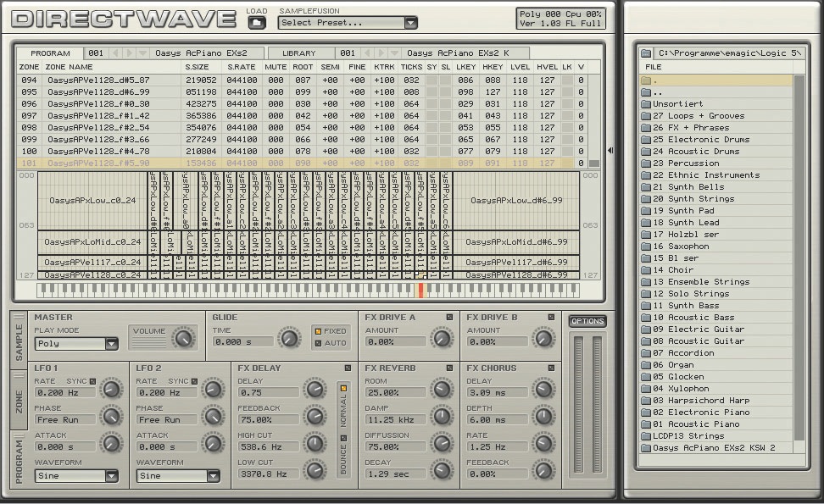Adjust the FX Drive B AMOUNT knob

(x=543, y=338)
